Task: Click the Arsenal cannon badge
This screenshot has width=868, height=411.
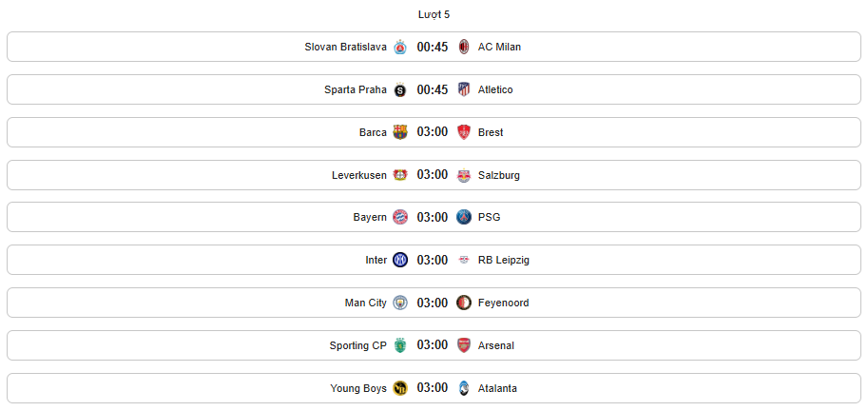Action: tap(464, 345)
